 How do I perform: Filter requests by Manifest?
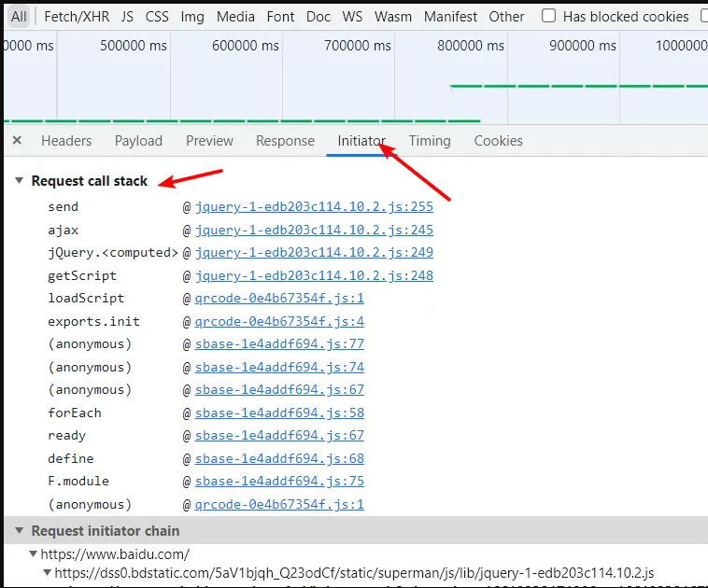450,17
